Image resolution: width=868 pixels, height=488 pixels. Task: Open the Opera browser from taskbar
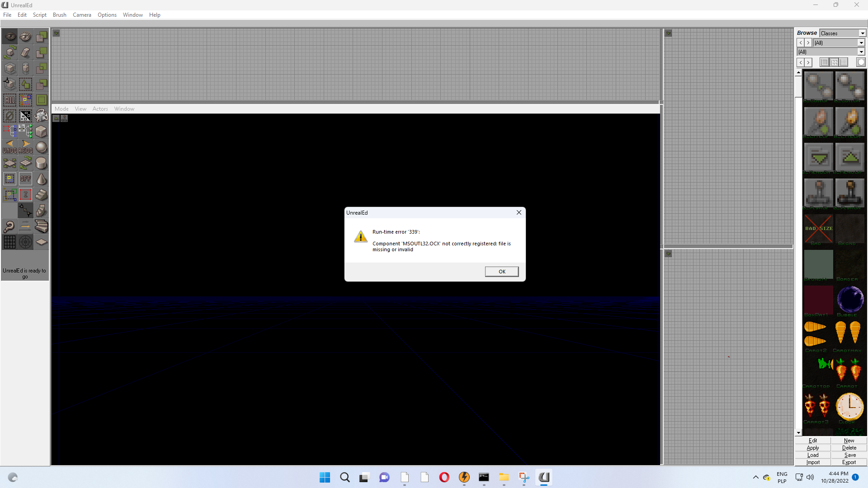coord(444,477)
